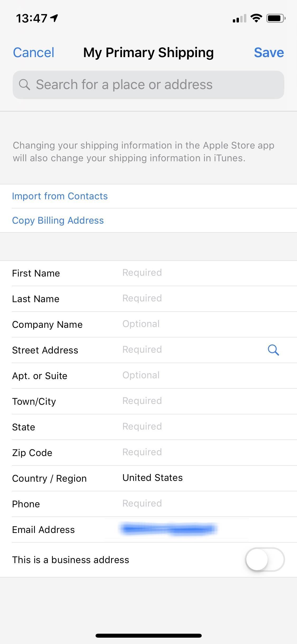Tap the battery indicator icon
297x644 pixels.
[276, 18]
